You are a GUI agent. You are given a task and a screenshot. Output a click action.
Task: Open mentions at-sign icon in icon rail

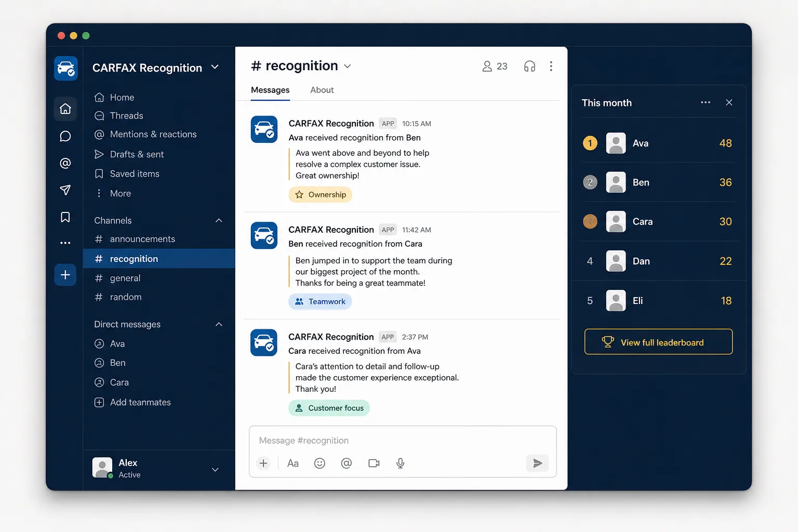click(65, 163)
